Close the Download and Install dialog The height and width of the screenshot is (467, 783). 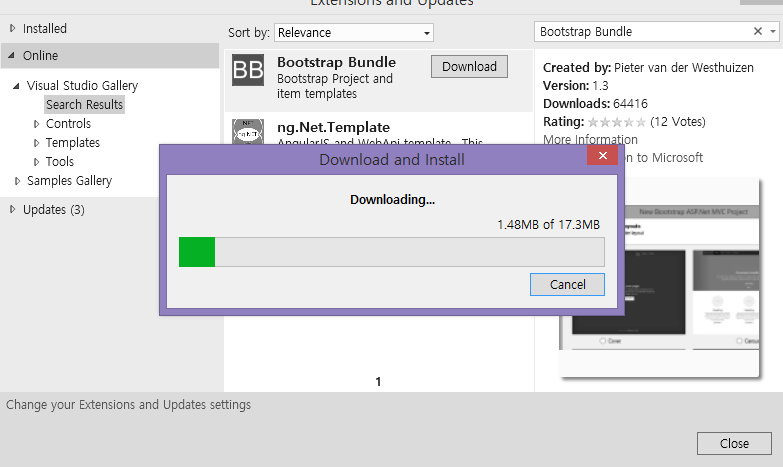603,155
